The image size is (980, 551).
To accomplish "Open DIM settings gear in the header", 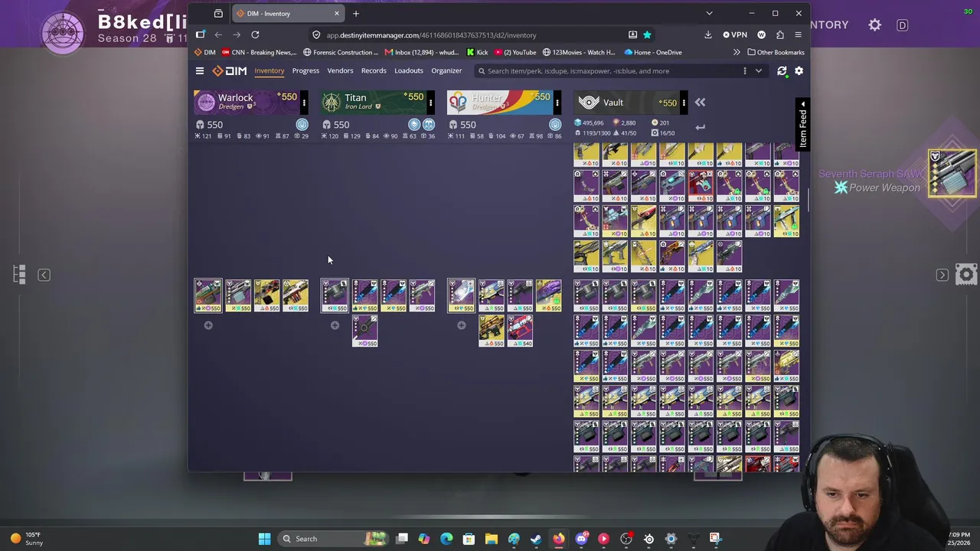I will [x=799, y=71].
